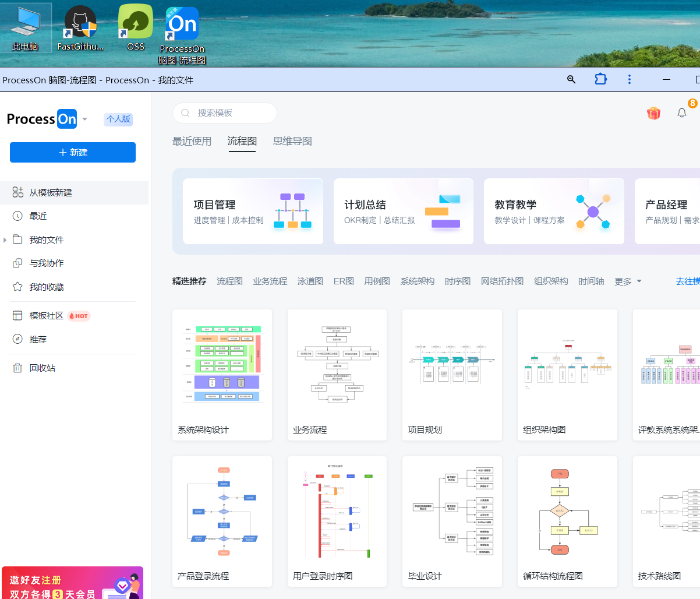Open the 组织架构图 template thumbnail

[567, 375]
